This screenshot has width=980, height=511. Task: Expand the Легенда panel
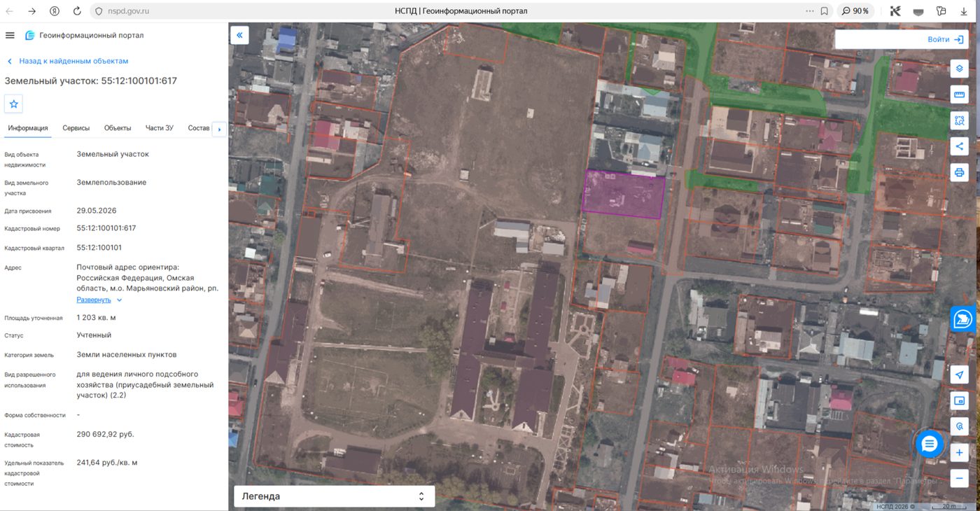[334, 496]
